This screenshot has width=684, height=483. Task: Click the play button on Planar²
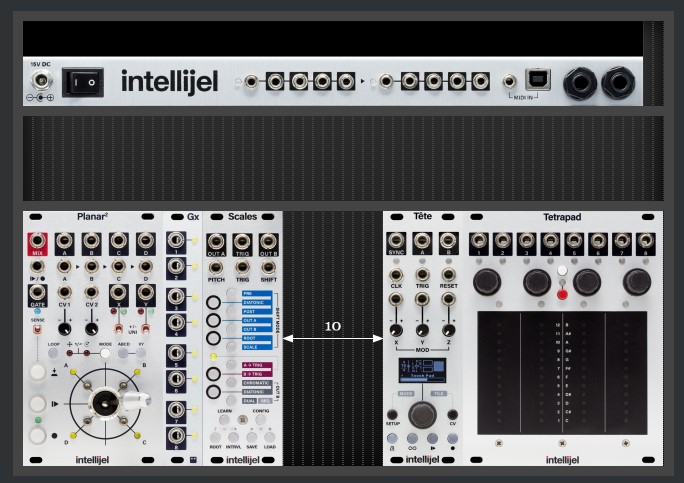pos(38,404)
